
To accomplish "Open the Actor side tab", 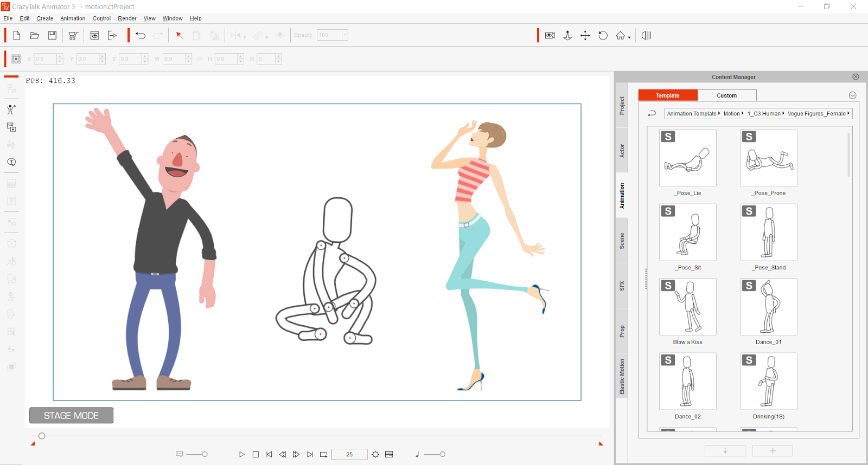I will [622, 151].
